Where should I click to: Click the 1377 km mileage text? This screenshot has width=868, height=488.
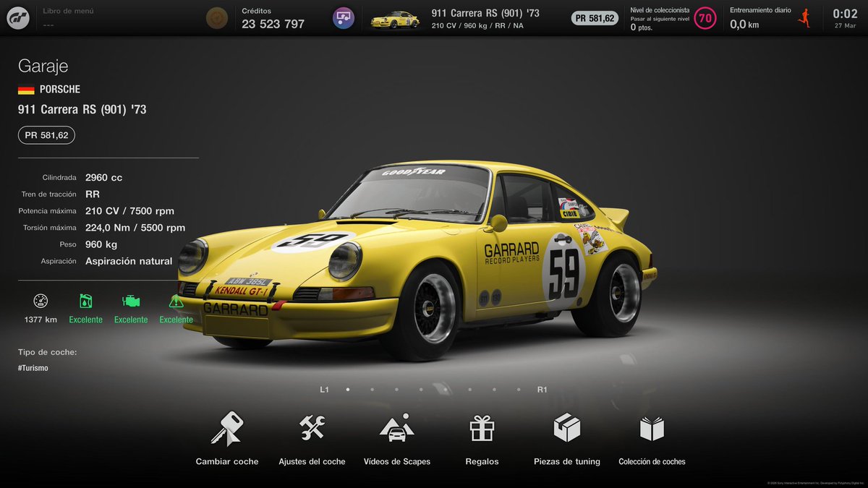41,320
